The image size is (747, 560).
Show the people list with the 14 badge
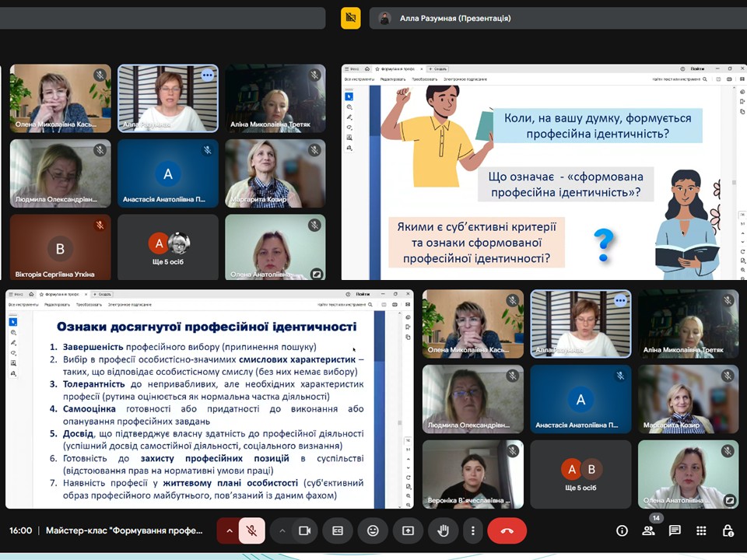tap(648, 530)
